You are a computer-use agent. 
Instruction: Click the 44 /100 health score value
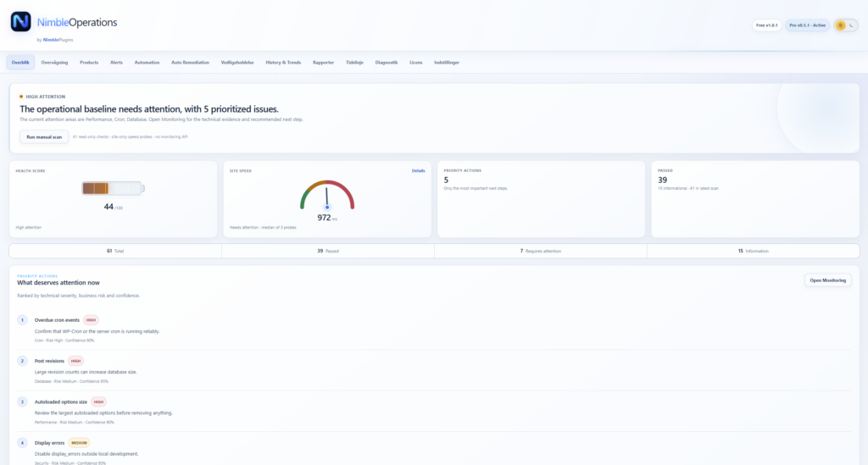(x=113, y=207)
